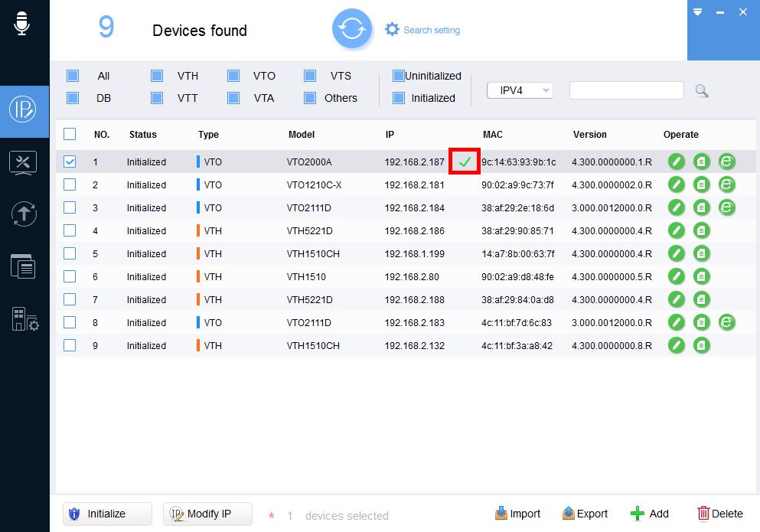Click the search magnifier icon

(x=701, y=90)
